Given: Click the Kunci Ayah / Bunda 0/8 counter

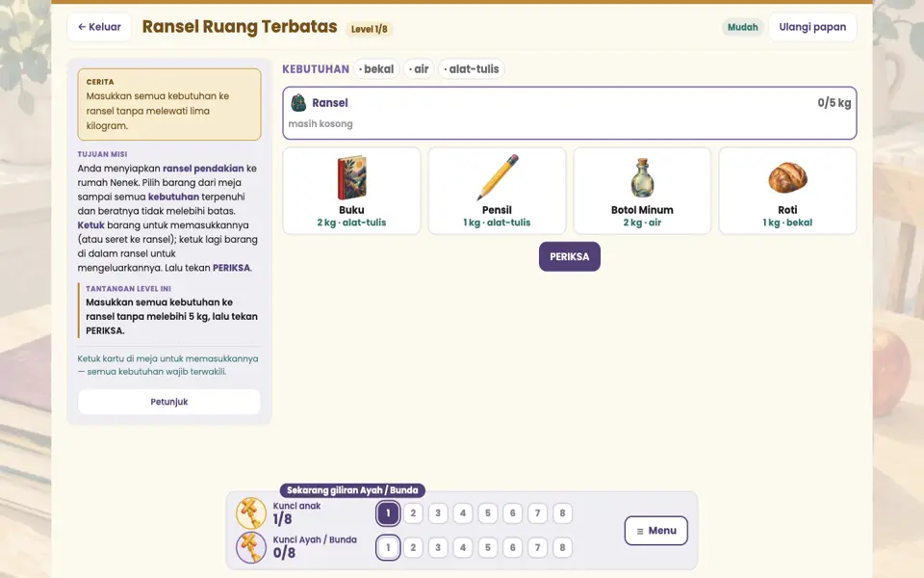Looking at the screenshot, I should 284,553.
